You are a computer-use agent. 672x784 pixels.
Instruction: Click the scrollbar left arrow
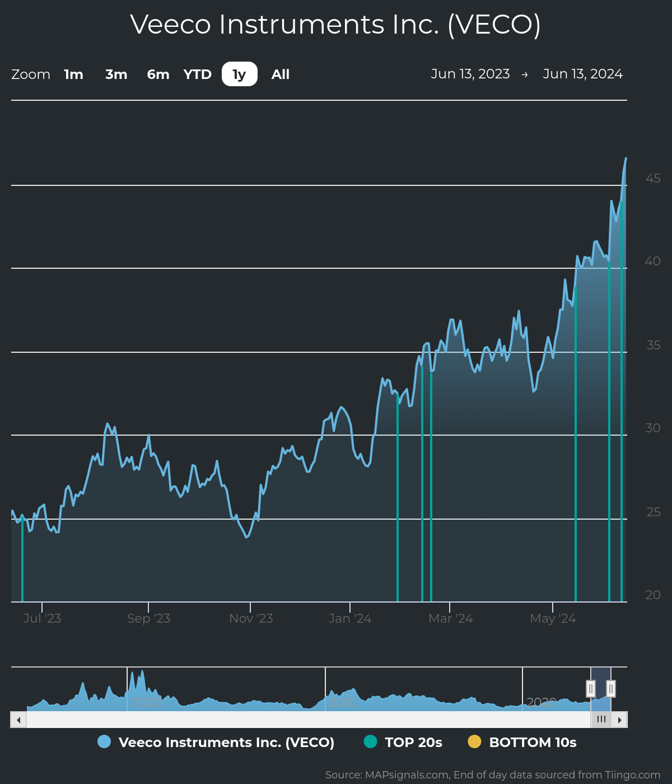tap(18, 720)
